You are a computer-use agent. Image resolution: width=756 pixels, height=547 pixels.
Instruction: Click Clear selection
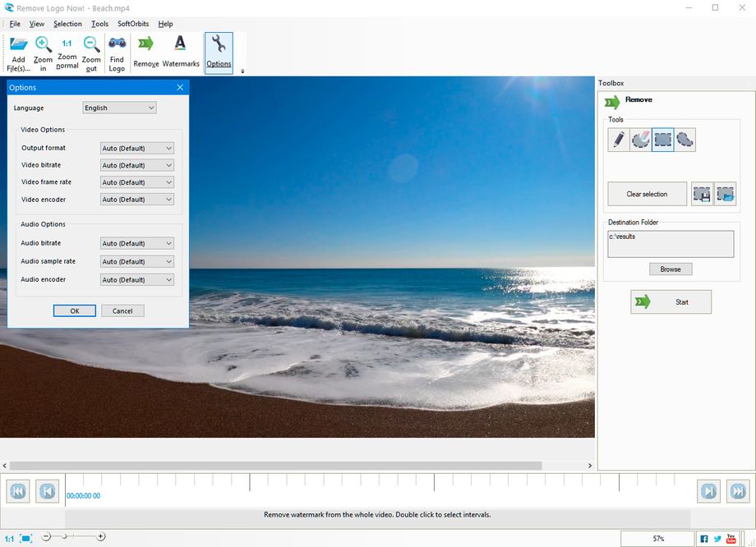coord(647,194)
